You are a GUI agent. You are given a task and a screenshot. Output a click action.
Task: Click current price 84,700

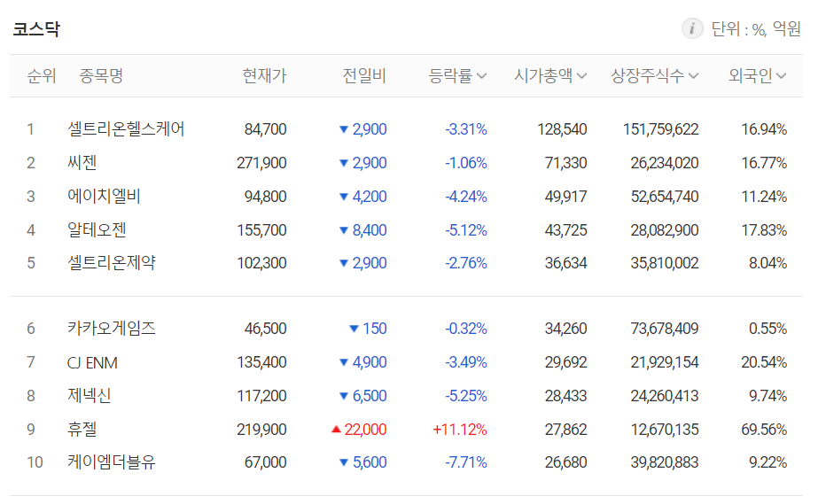click(x=266, y=129)
